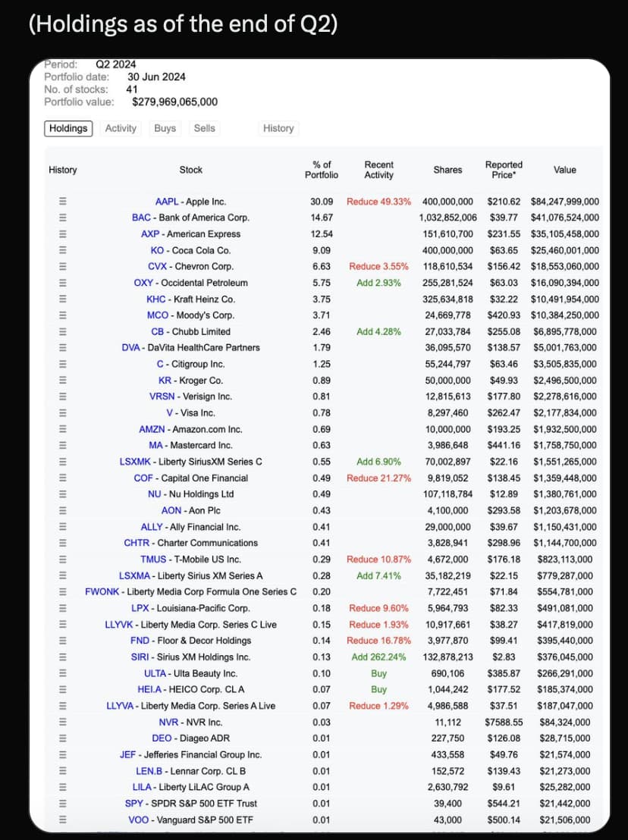
Task: Click history icon in Sirius XM Holdings row
Action: [x=63, y=657]
